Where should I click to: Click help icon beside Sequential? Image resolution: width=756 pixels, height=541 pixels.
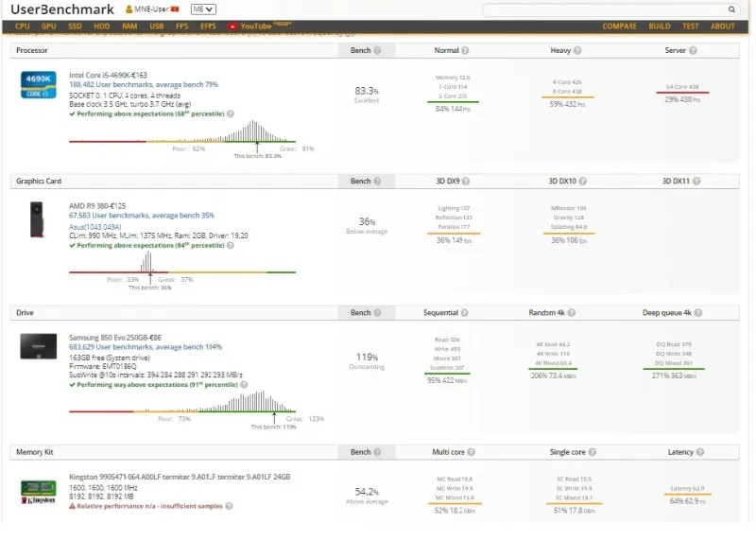tap(465, 313)
